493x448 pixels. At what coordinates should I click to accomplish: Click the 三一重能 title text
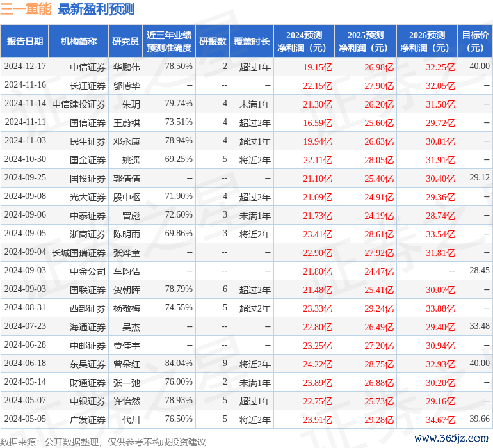click(26, 9)
